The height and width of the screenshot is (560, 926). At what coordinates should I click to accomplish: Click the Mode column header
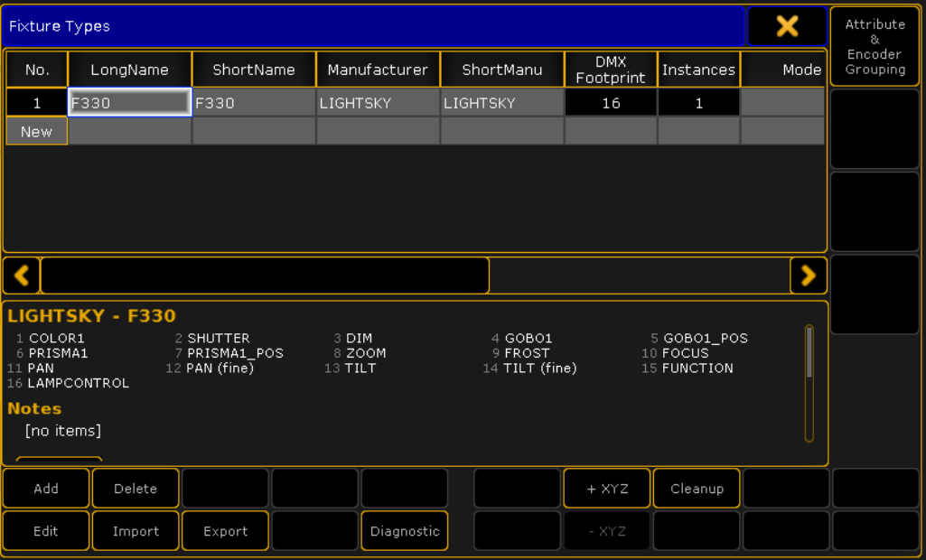point(782,70)
